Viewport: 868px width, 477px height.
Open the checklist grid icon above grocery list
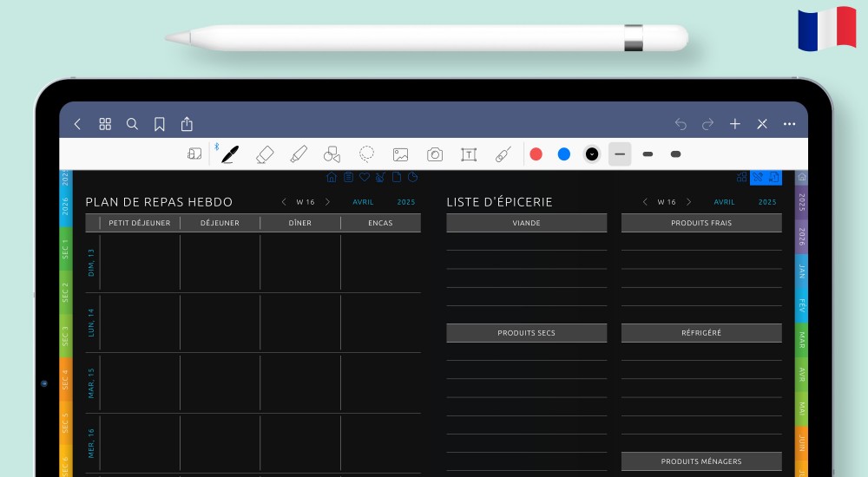coord(742,177)
